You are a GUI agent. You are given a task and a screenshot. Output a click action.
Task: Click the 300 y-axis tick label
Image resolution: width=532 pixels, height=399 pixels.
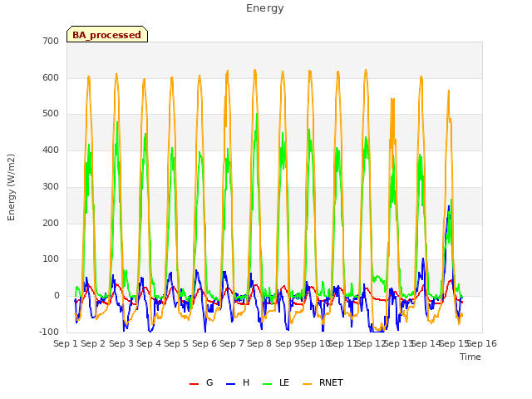click(51, 186)
